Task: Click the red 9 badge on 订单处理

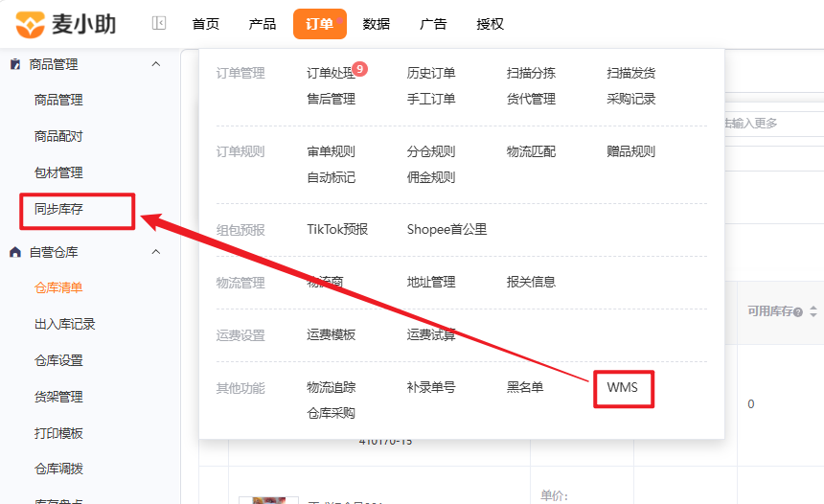Action: coord(359,69)
